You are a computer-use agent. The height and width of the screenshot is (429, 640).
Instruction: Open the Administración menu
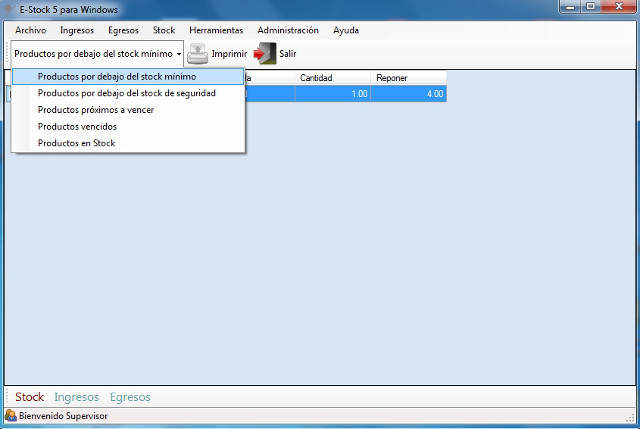(288, 30)
